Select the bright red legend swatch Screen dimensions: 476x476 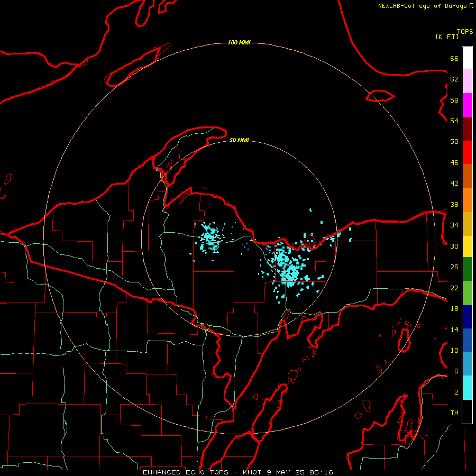[x=467, y=153]
